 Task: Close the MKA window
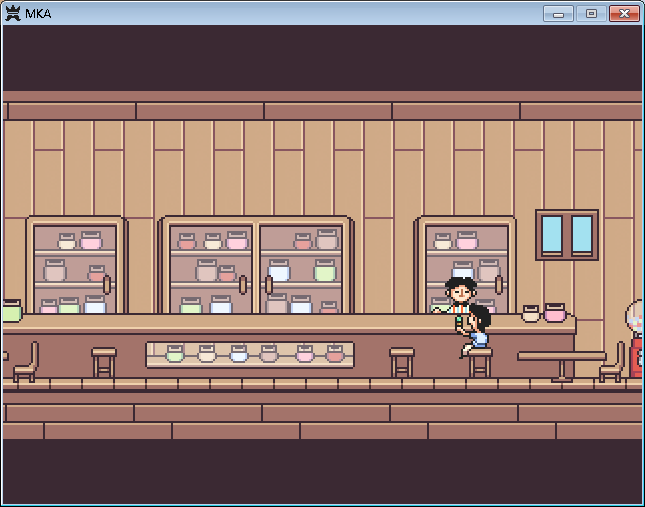coord(624,14)
